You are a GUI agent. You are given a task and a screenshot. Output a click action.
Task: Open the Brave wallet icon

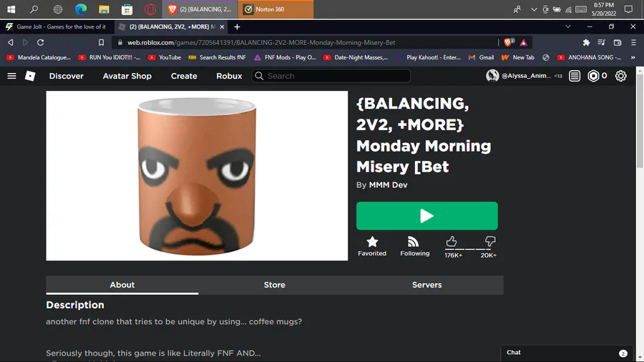point(618,42)
